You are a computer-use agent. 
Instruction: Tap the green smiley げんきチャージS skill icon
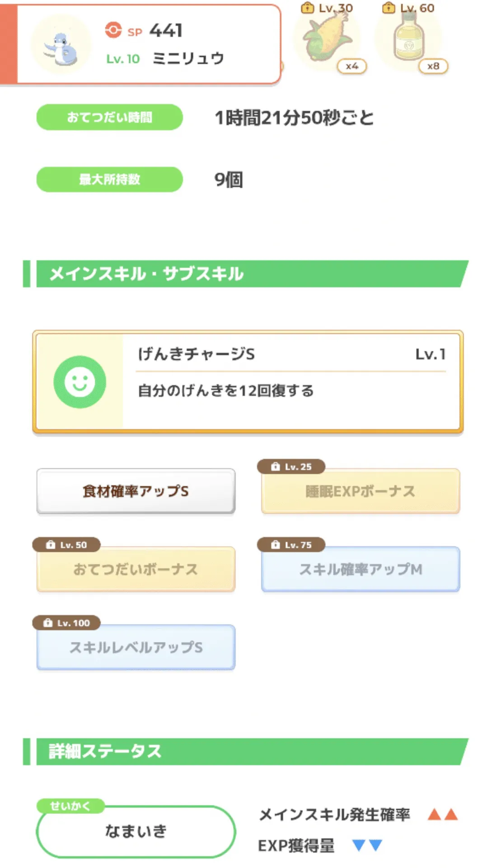(x=80, y=382)
